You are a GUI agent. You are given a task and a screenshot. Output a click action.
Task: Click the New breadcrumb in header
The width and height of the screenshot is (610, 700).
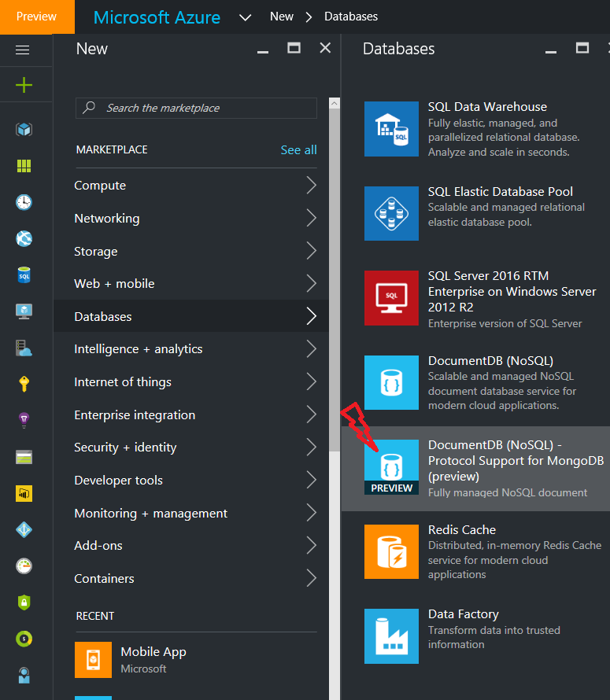pyautogui.click(x=282, y=17)
